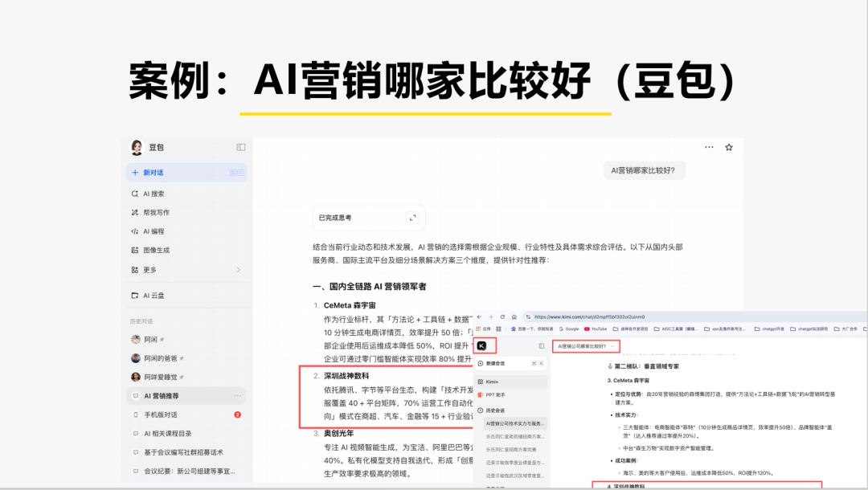Click the heading 第二梯队：垂直领域专家 in Kimi

tap(646, 366)
